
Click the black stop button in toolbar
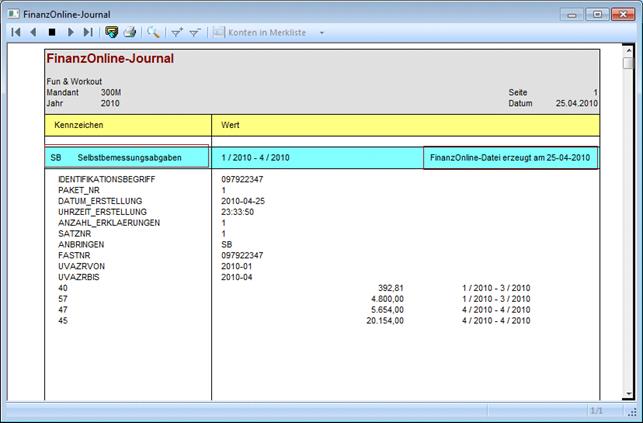point(52,33)
